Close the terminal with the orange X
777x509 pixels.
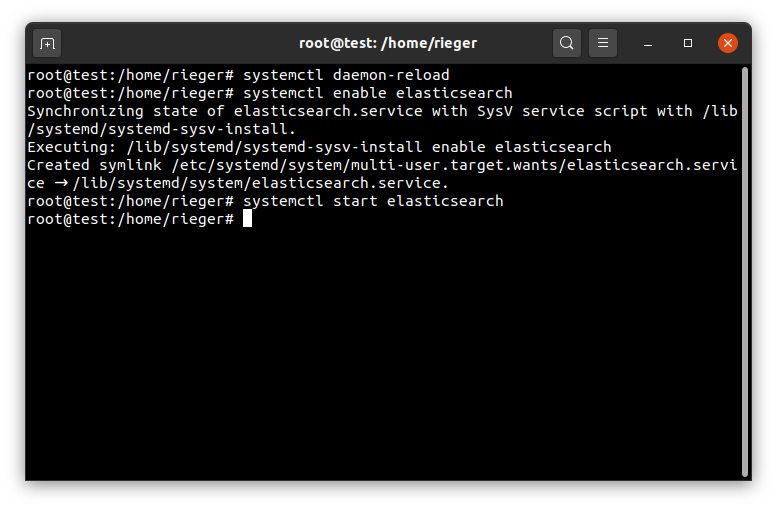pyautogui.click(x=728, y=43)
